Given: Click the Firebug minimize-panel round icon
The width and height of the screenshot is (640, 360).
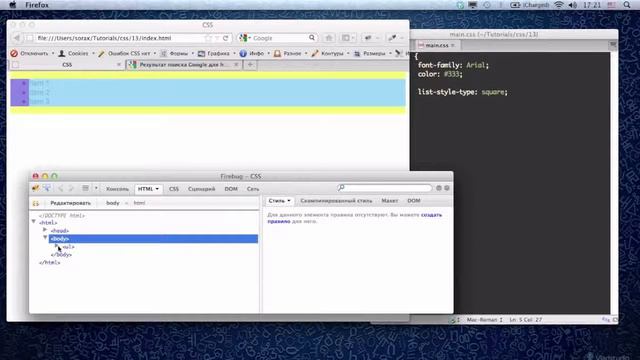Looking at the screenshot, I should pyautogui.click(x=439, y=188).
